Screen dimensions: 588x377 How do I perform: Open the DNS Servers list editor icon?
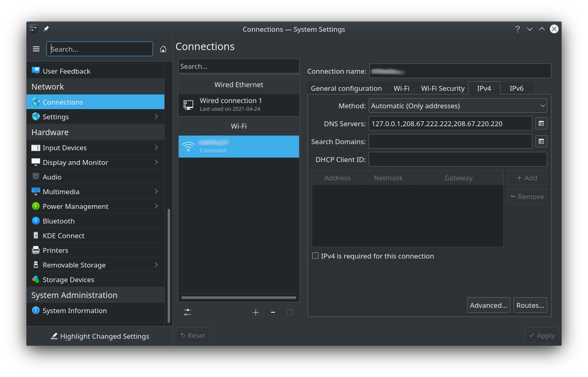coord(541,123)
